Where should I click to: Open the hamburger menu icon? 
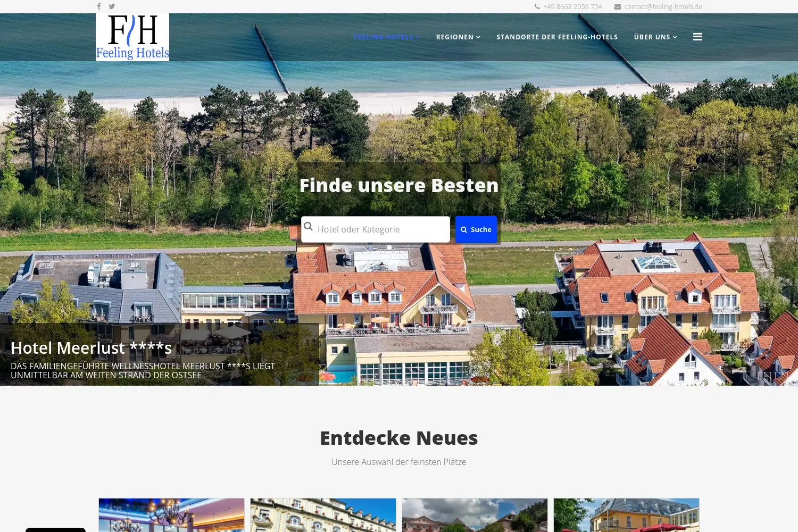[697, 37]
